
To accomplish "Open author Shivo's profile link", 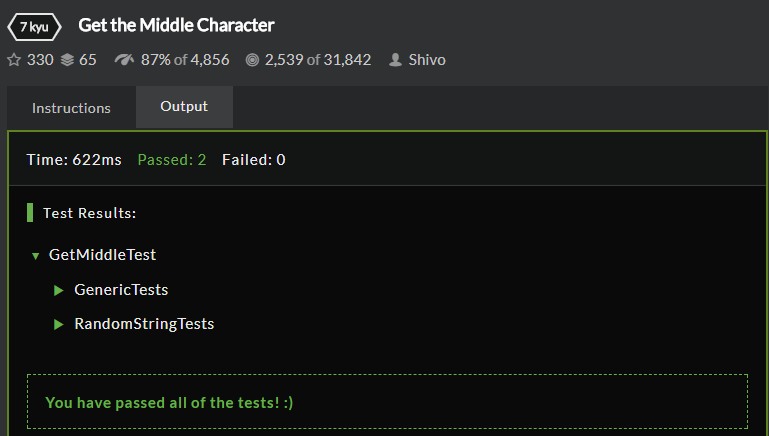I will tap(427, 60).
